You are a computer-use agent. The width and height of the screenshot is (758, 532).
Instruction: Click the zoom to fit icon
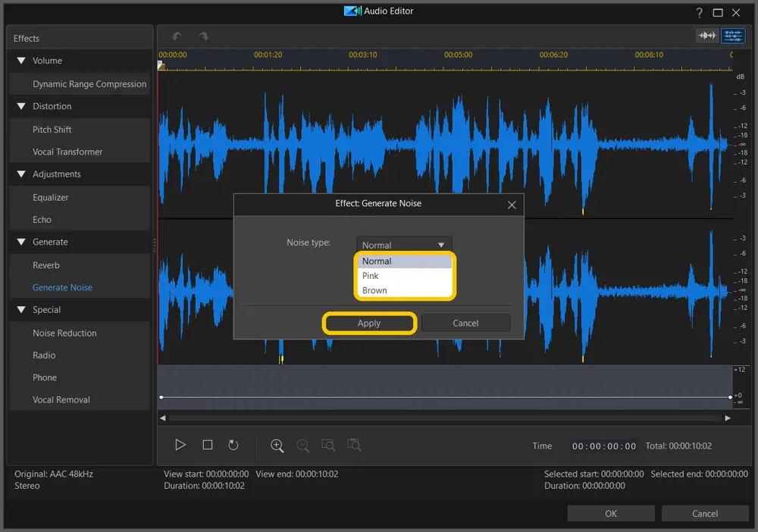pyautogui.click(x=354, y=445)
